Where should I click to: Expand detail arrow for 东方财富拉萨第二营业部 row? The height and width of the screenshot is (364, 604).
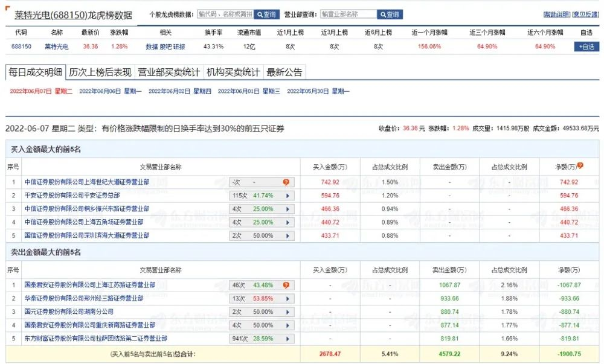[289, 339]
